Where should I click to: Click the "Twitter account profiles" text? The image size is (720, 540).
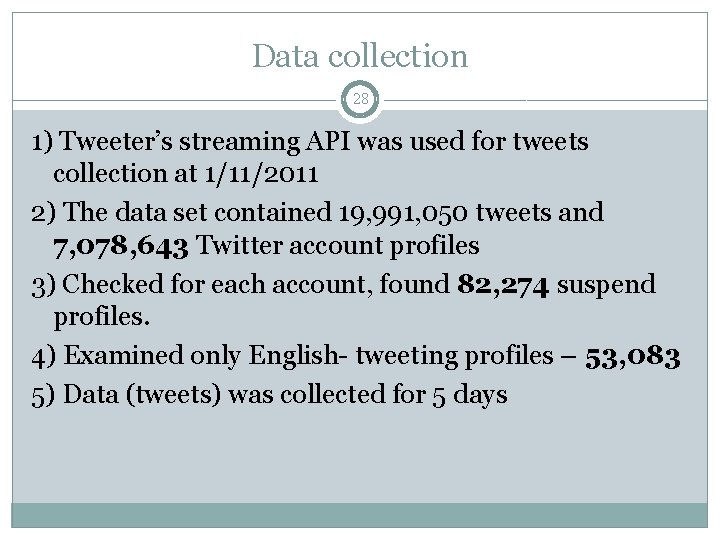tap(341, 245)
